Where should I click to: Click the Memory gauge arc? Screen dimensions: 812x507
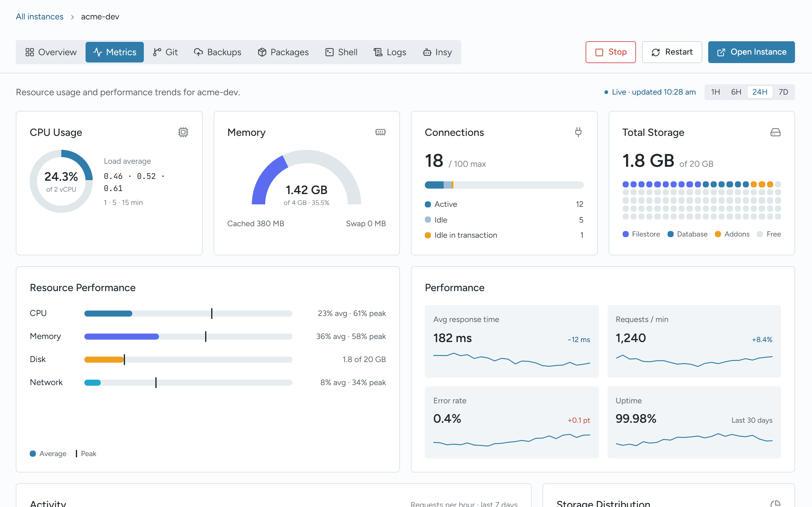[306, 177]
